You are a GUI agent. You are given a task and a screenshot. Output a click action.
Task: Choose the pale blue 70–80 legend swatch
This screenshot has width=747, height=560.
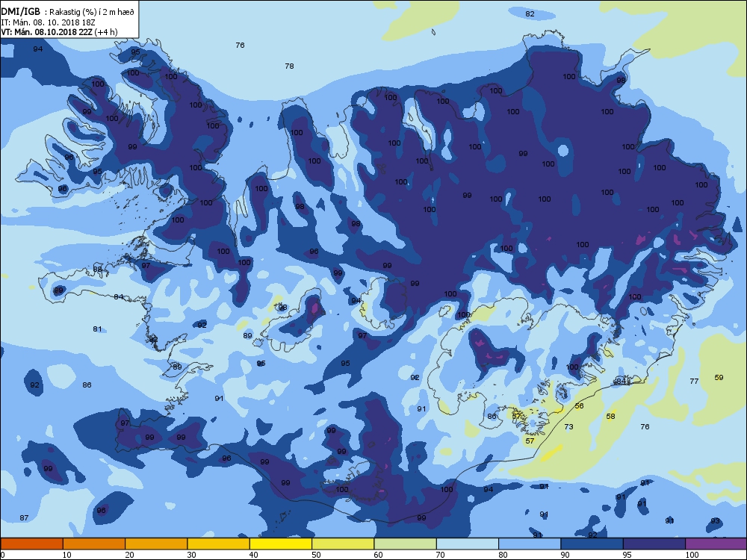pyautogui.click(x=468, y=544)
